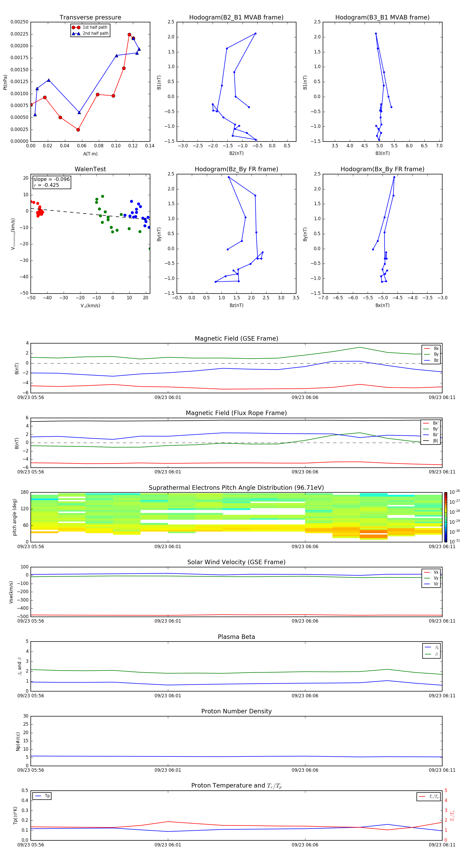Click the 'Pt(nPa)' y-axis label

coord(5,82)
